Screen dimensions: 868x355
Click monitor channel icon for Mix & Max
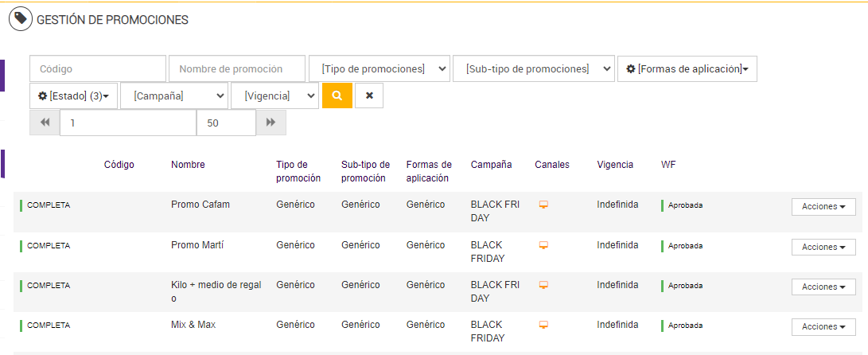point(544,325)
